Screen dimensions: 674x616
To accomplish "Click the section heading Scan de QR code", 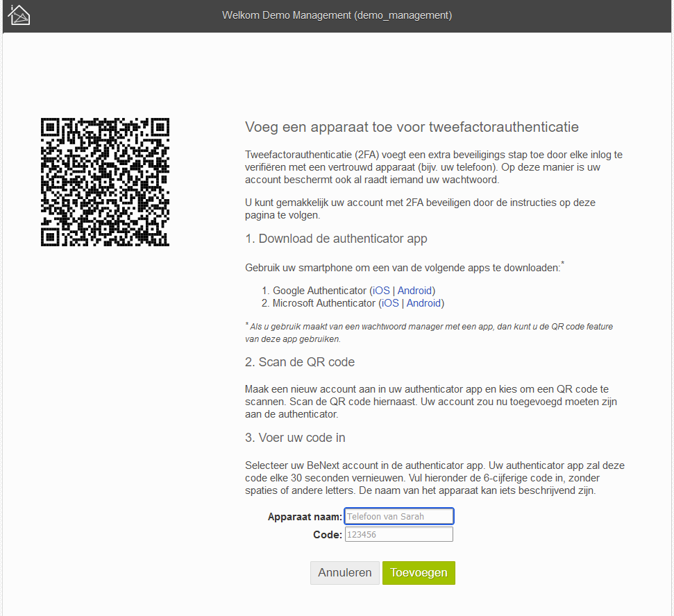I will coord(300,361).
